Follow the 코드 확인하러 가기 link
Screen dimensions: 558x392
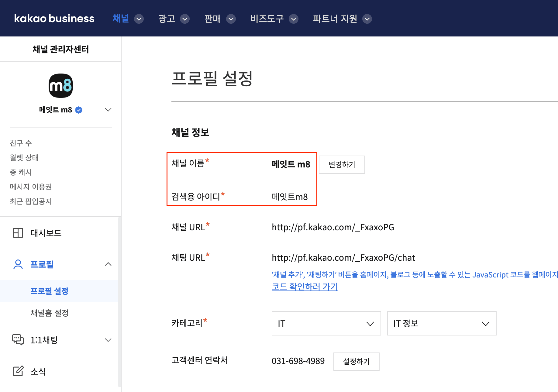305,287
